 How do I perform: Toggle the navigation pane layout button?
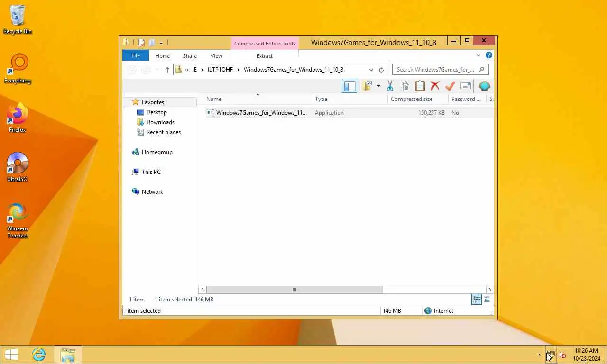point(349,86)
